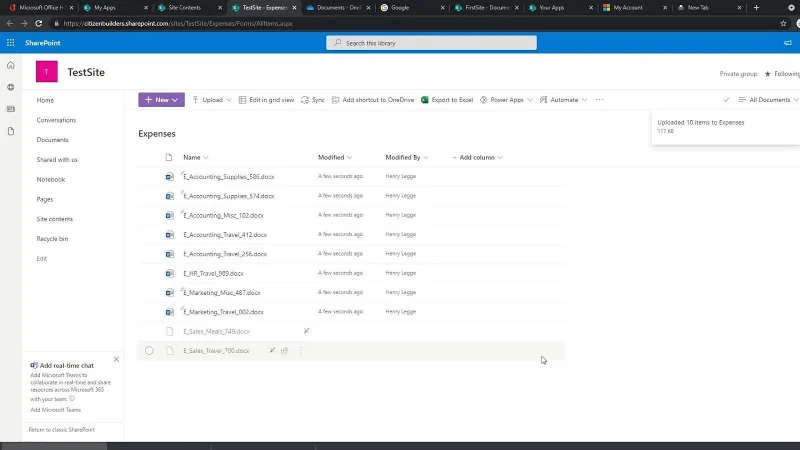
Task: Click the browser address bar URL
Action: (x=178, y=23)
